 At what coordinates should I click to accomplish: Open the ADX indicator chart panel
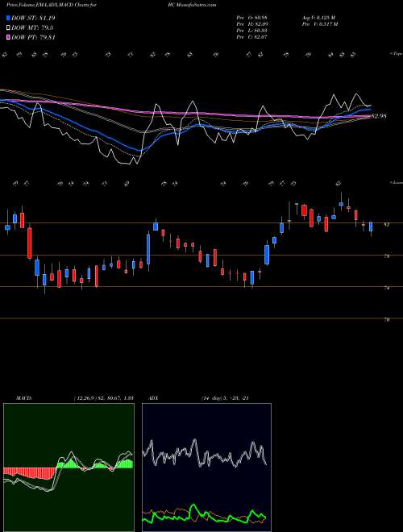point(206,468)
